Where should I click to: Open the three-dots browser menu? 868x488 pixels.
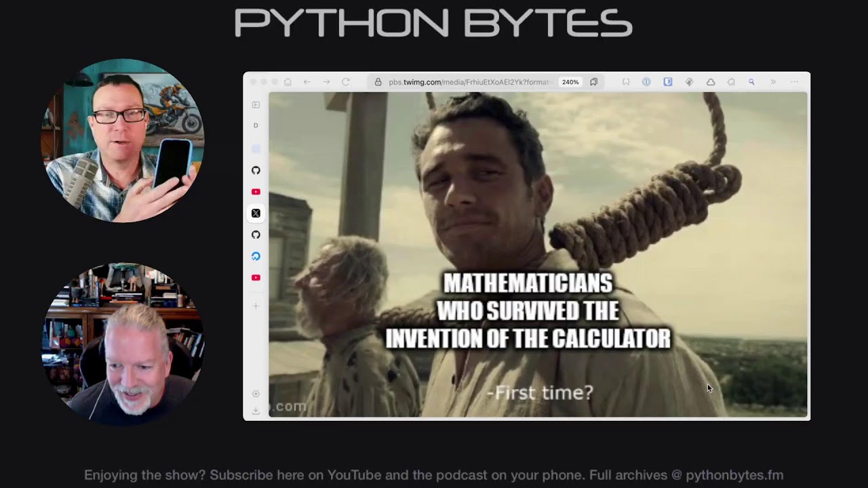[794, 82]
